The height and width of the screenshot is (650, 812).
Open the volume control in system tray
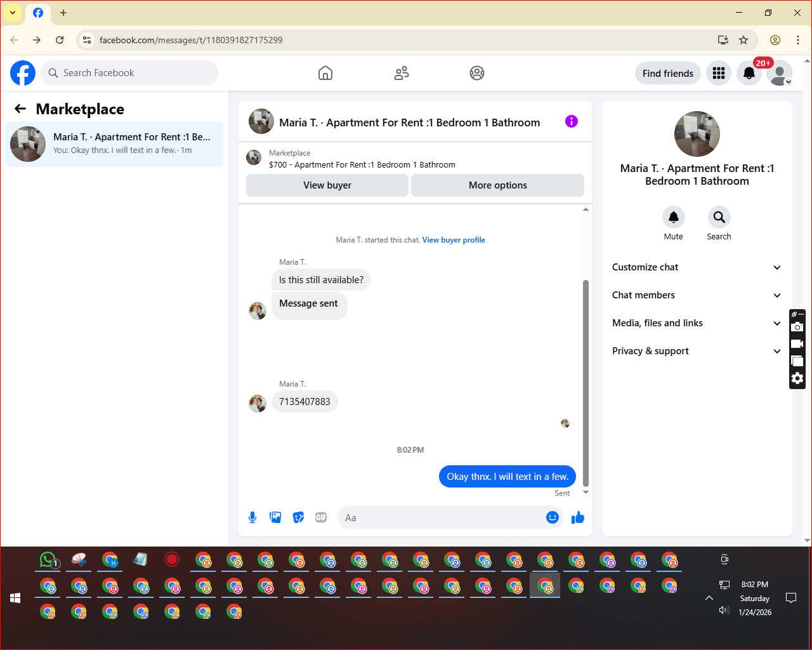pyautogui.click(x=724, y=610)
